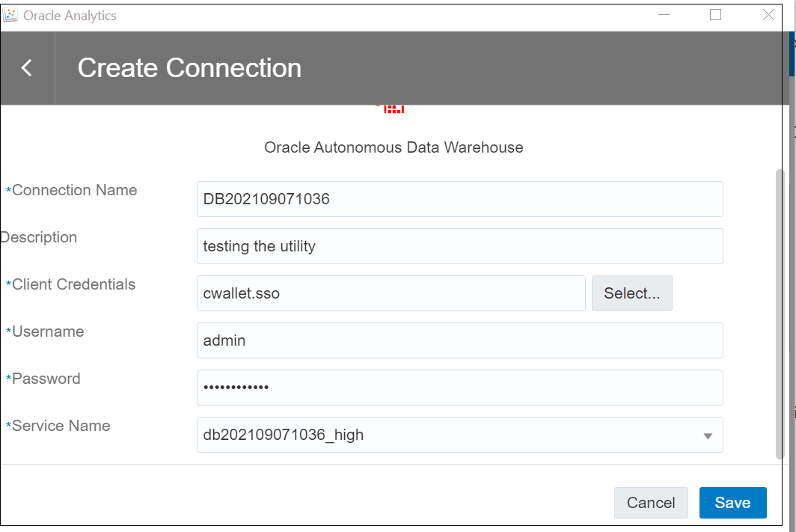Click the Create Connection header title
This screenshot has height=532, width=796.
[189, 68]
